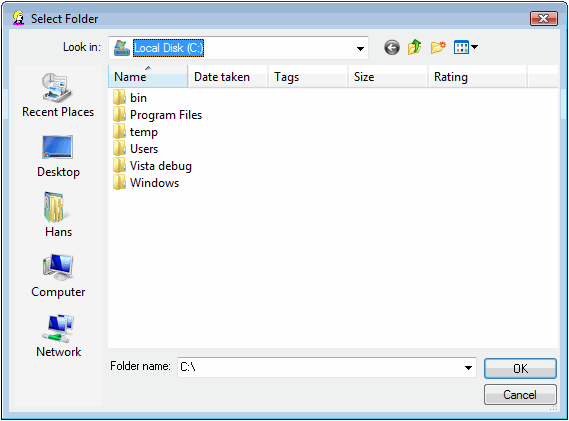Click the Local Disk drive icon
Viewport: 569px width, 421px height.
(122, 48)
